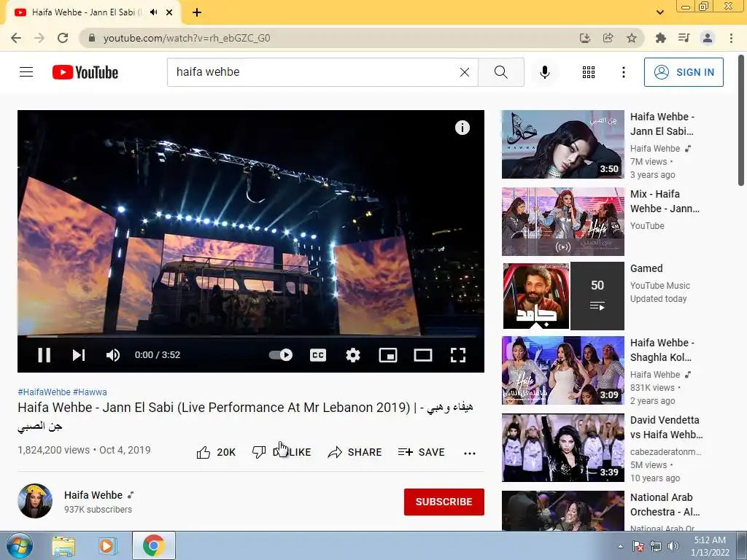Show hidden system tray icons

(620, 546)
